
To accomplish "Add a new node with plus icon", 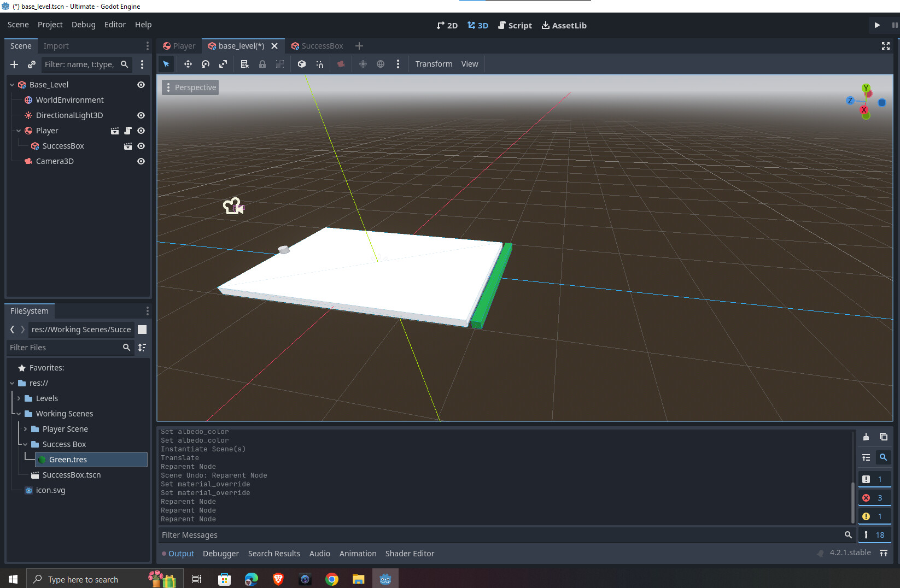I will (x=14, y=64).
